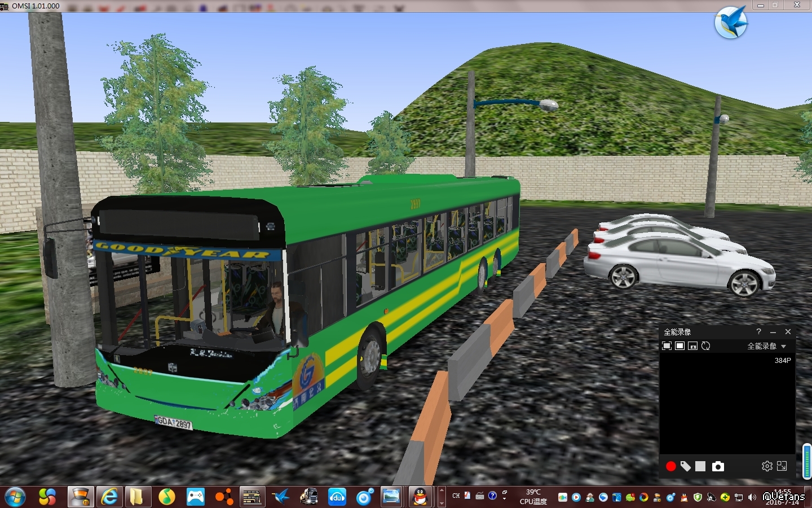Screen dimensions: 812x508
Task: Select the window capture mode icon
Action: pyautogui.click(x=679, y=346)
